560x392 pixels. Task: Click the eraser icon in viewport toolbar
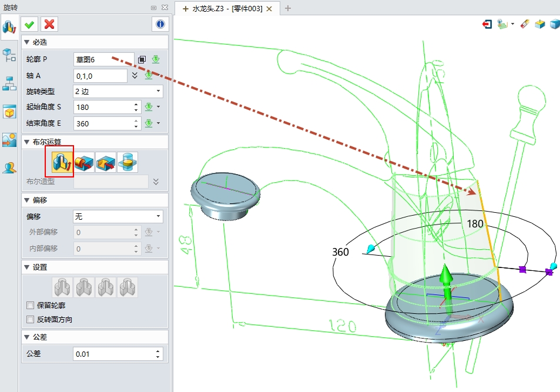525,25
